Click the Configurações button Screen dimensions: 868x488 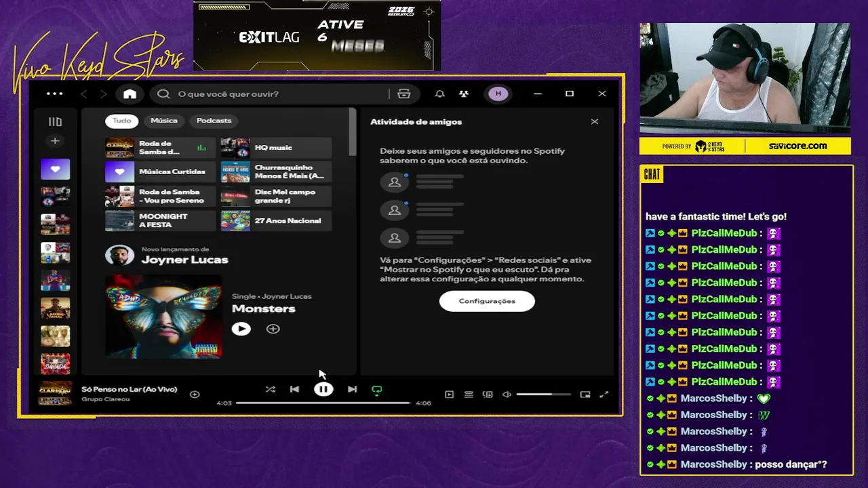coord(487,301)
